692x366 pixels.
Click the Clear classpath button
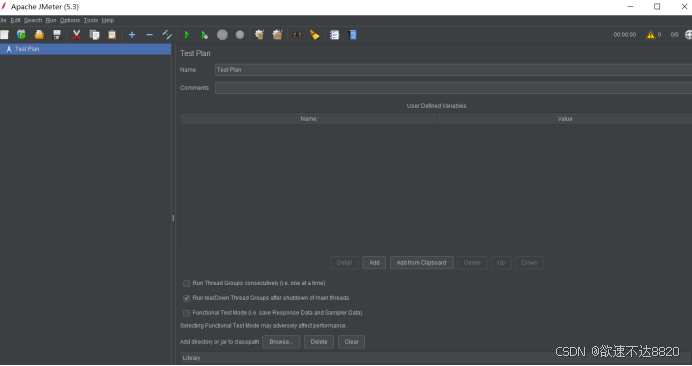pyautogui.click(x=351, y=342)
